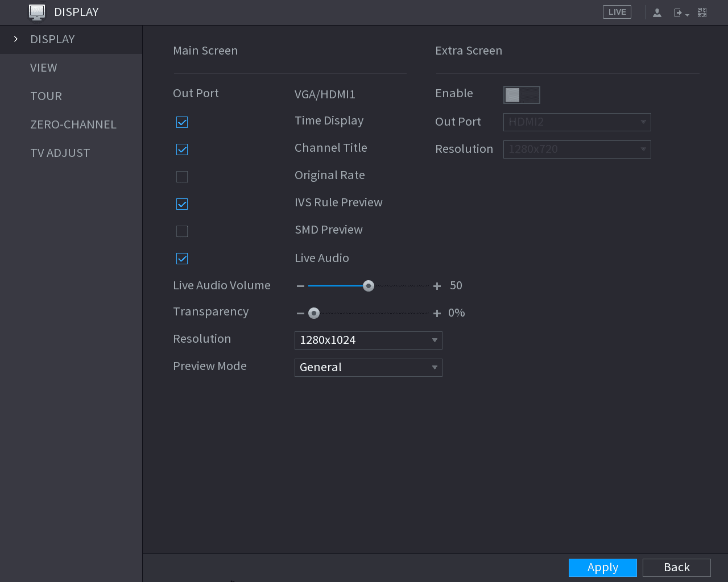728x582 pixels.
Task: Open the logout menu icon
Action: [681, 13]
